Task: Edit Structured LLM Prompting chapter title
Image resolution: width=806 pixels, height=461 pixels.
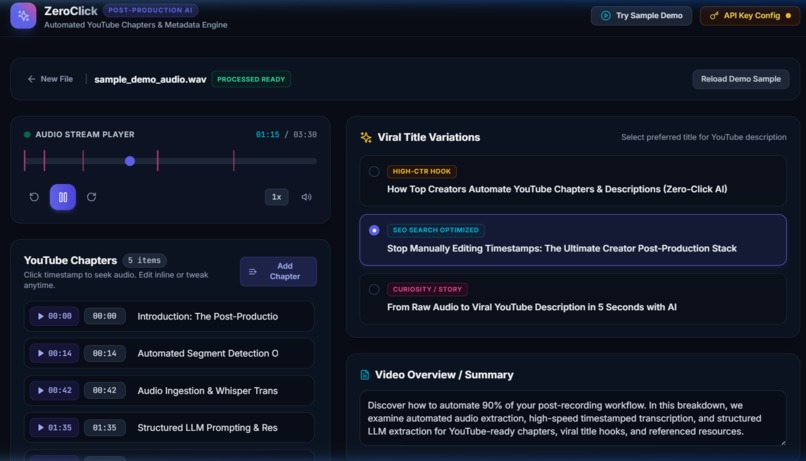Action: tap(208, 428)
